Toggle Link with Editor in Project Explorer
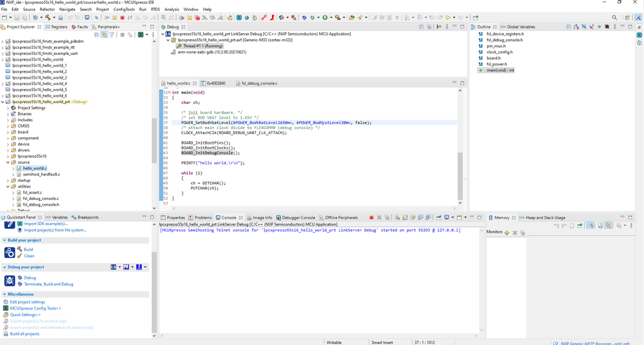 click(104, 35)
